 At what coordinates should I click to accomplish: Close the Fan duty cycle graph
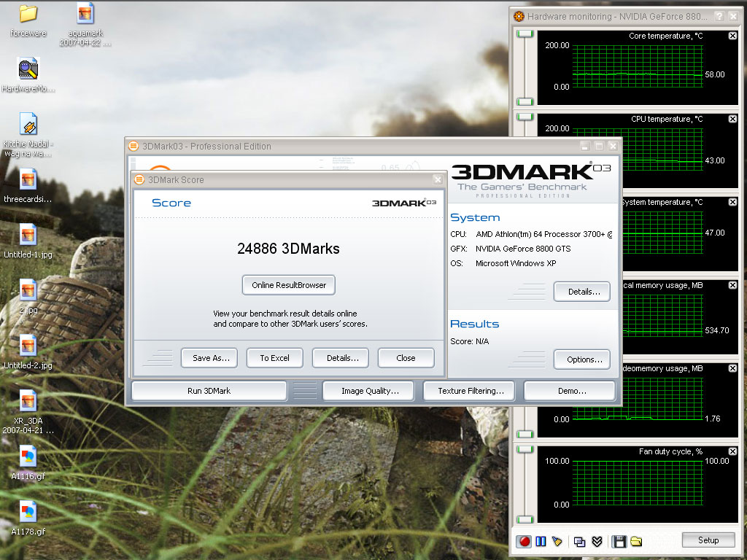click(x=732, y=451)
